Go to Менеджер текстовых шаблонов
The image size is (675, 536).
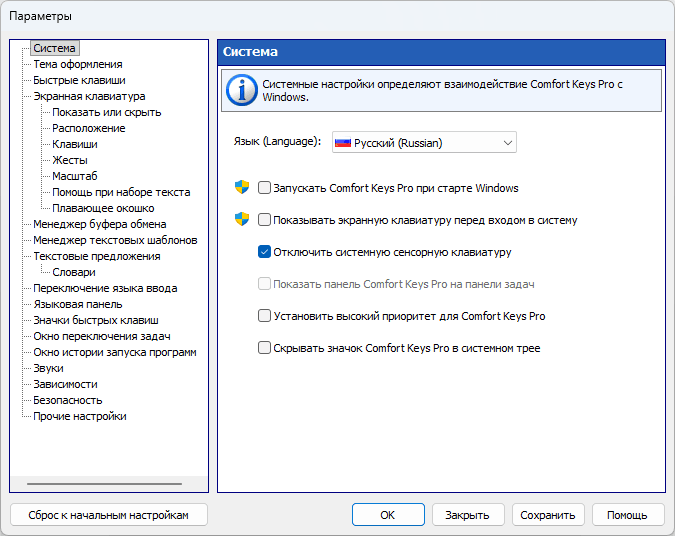tap(115, 240)
